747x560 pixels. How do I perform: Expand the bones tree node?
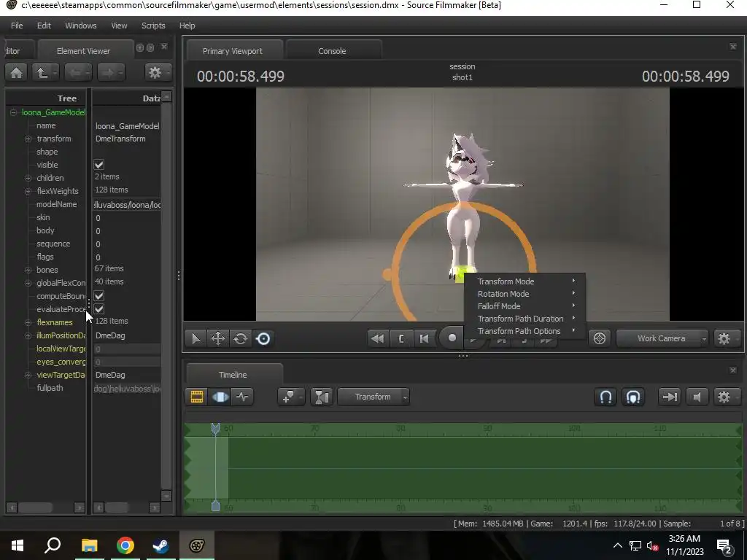(28, 270)
